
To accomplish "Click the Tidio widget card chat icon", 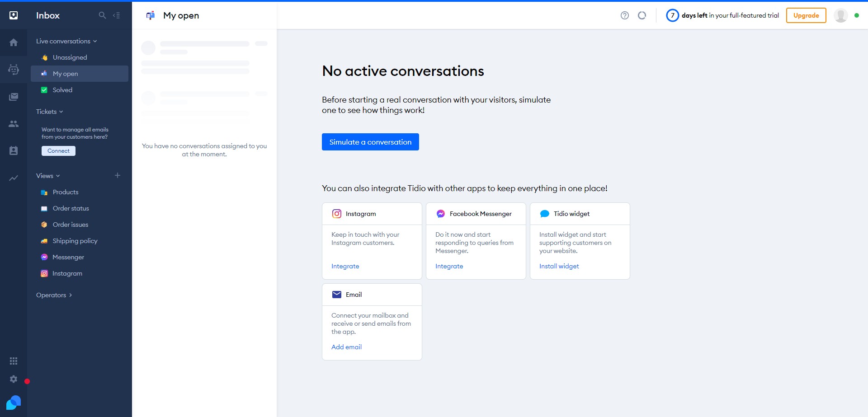I will pos(545,214).
